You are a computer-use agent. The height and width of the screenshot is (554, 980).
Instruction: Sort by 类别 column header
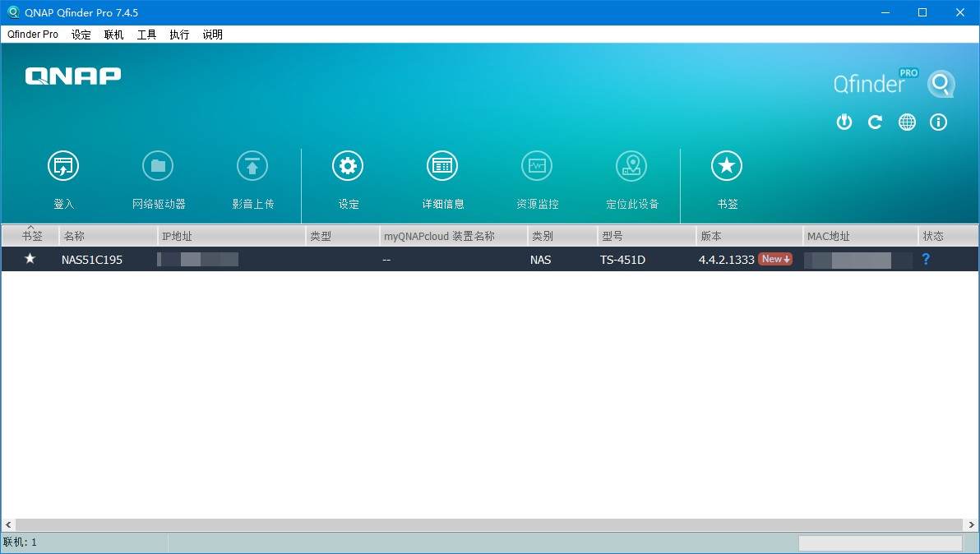562,236
